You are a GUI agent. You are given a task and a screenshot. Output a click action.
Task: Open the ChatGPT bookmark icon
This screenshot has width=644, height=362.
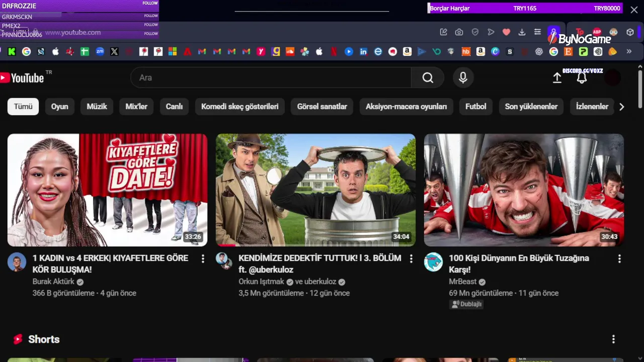(539, 51)
